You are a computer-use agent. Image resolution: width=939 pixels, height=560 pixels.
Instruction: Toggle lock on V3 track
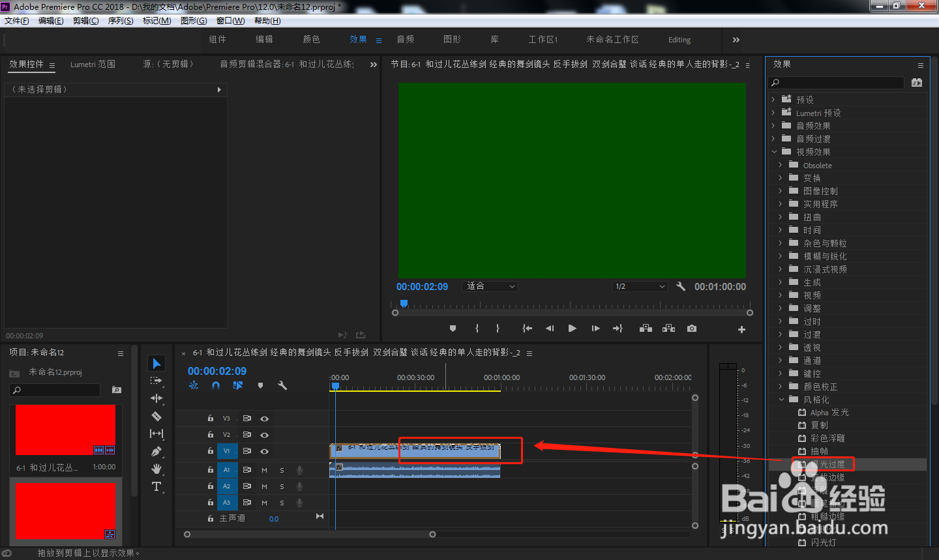click(211, 419)
